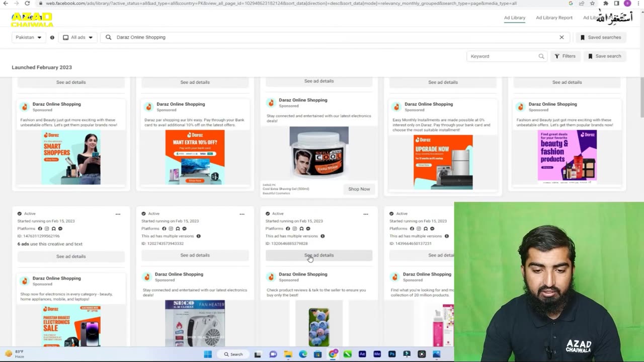This screenshot has height=362, width=644.
Task: Open the Windows Start menu
Action: pyautogui.click(x=208, y=354)
